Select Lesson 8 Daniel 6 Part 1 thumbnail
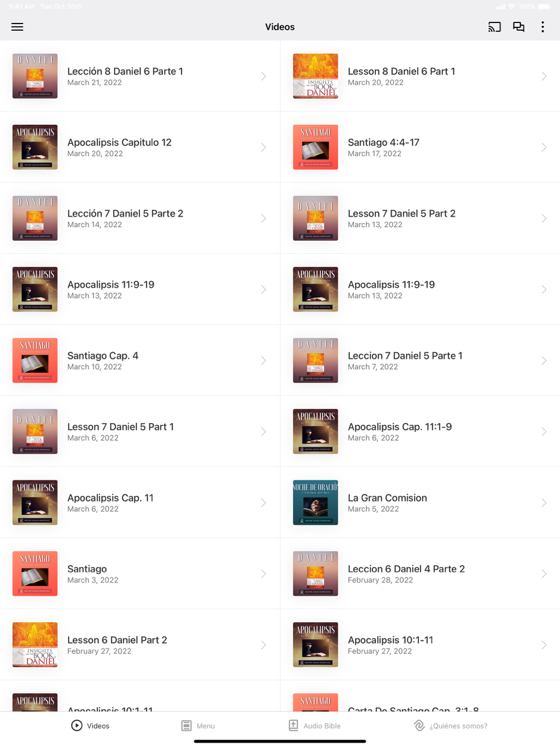The width and height of the screenshot is (560, 747). tap(315, 76)
